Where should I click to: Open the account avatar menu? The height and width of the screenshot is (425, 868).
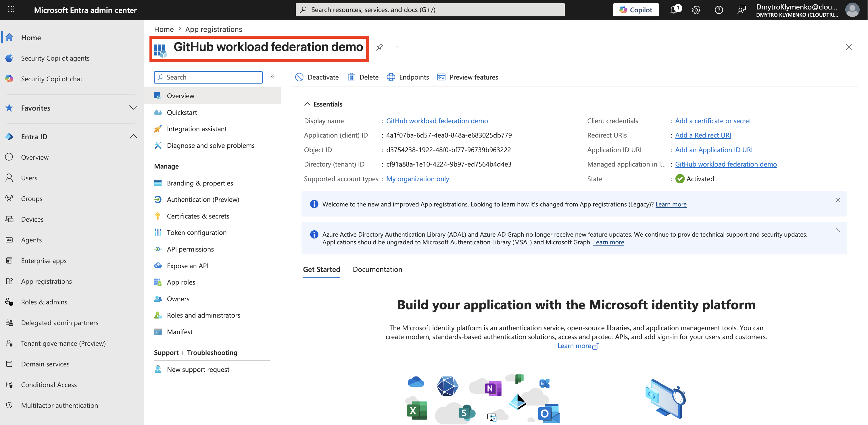pos(852,10)
